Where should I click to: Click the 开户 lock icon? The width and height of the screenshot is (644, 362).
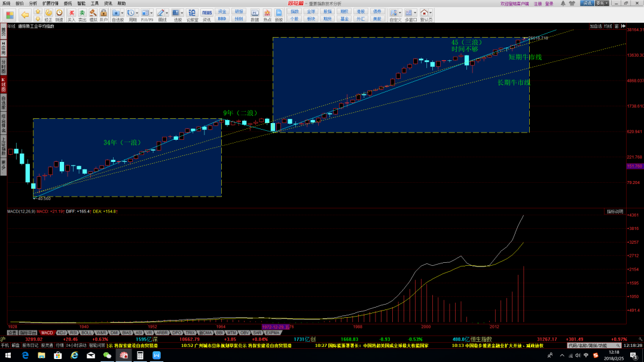[103, 14]
